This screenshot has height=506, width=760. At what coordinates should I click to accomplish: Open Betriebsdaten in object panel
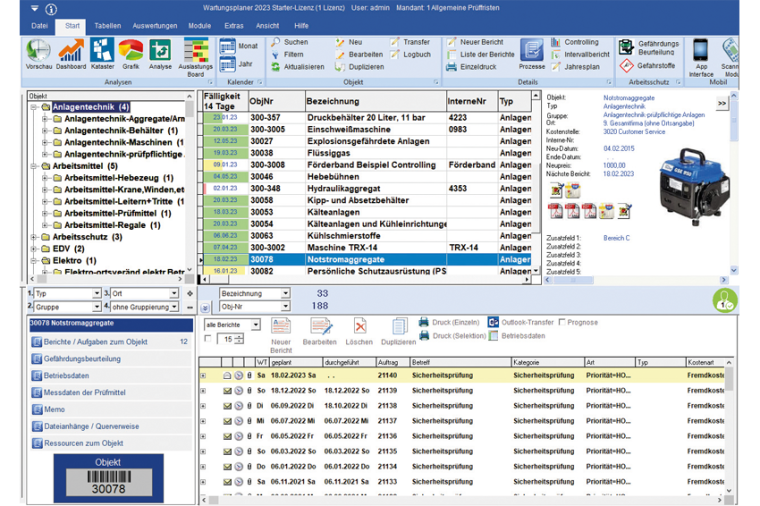111,376
